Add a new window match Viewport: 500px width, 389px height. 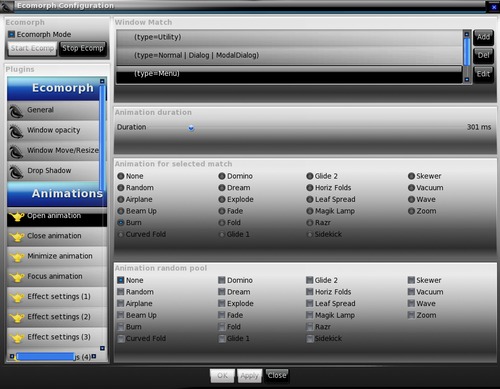(483, 37)
